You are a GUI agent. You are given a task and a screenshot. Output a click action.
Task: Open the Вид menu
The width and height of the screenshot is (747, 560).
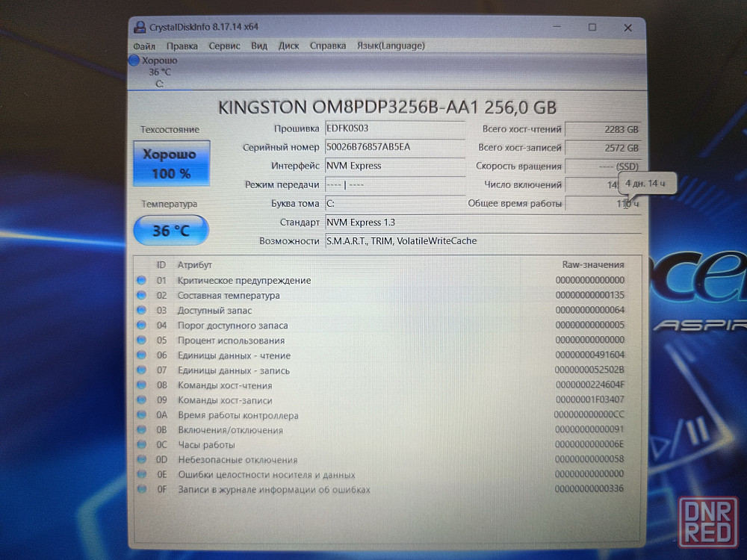pos(259,46)
